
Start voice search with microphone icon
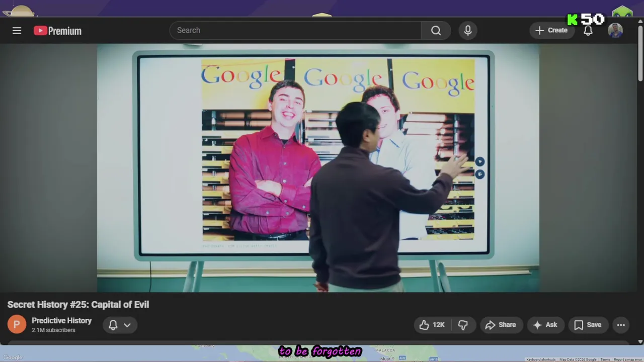coord(468,30)
